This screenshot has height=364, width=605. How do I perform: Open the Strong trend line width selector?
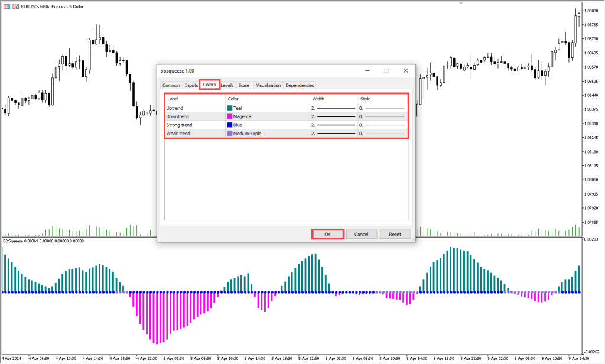pos(334,125)
